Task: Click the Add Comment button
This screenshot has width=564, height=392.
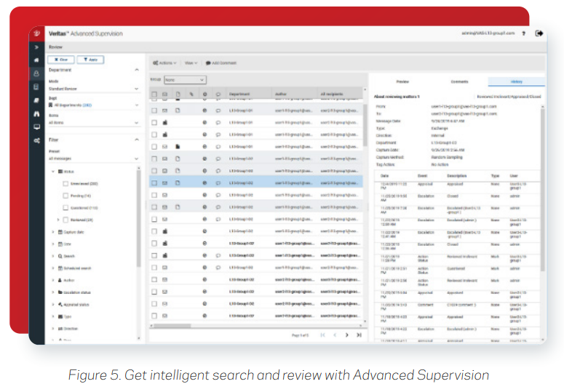Action: pos(221,63)
